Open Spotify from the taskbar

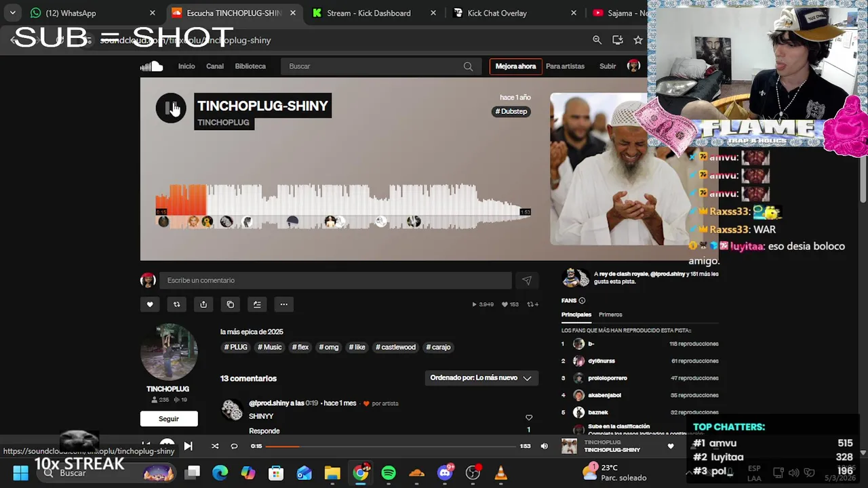tap(389, 473)
